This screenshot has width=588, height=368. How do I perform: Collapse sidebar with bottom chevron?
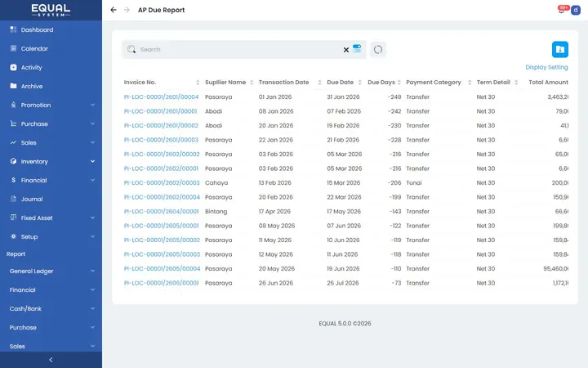click(x=51, y=360)
